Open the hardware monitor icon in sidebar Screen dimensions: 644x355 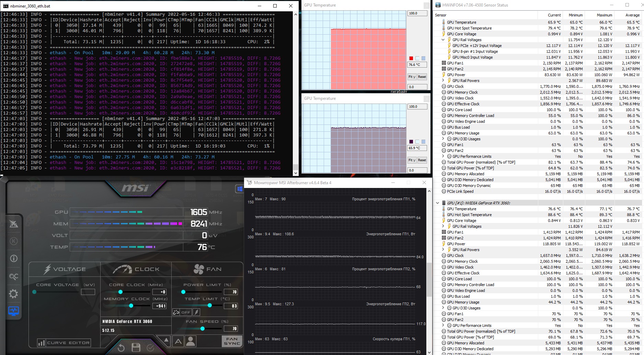point(14,311)
